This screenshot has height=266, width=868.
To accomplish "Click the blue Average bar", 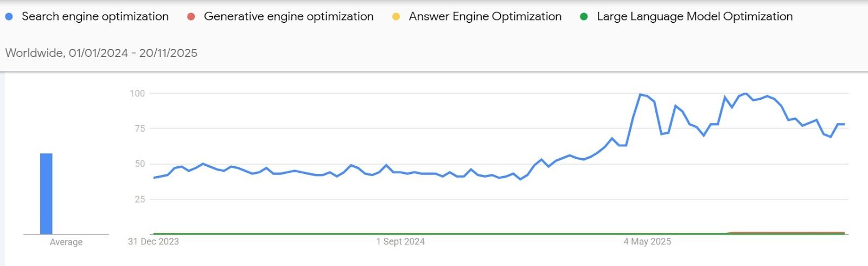I will [46, 193].
